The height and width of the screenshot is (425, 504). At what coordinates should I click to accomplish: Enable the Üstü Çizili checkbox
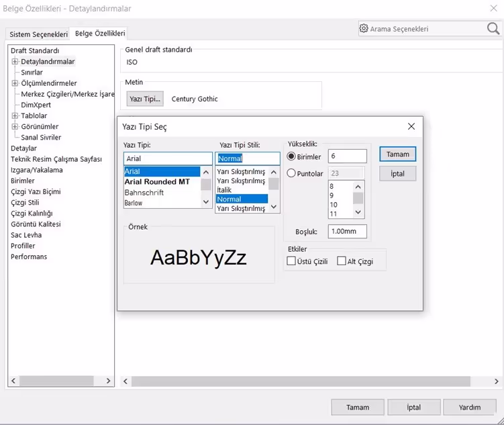pos(291,261)
